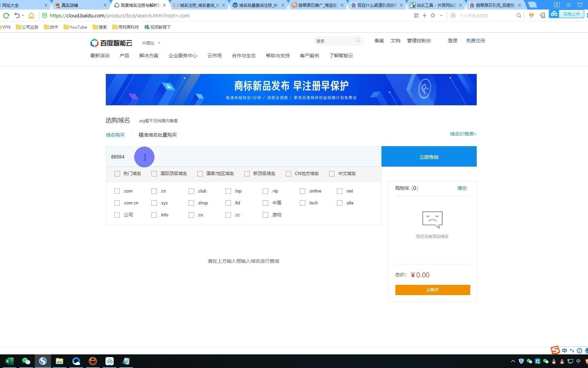The width and height of the screenshot is (588, 368).
Task: Open 云市场 in the navigation bar
Action: (214, 56)
